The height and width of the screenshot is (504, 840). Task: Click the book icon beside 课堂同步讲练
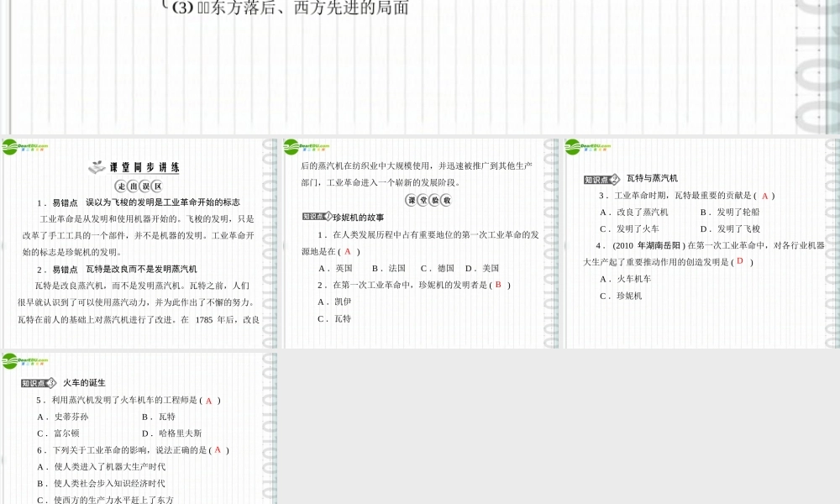[x=97, y=167]
